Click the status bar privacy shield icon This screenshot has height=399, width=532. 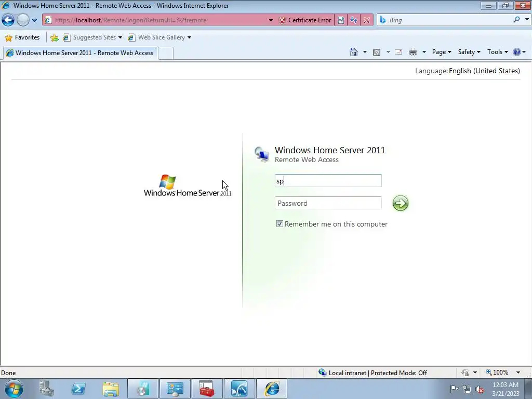click(465, 373)
